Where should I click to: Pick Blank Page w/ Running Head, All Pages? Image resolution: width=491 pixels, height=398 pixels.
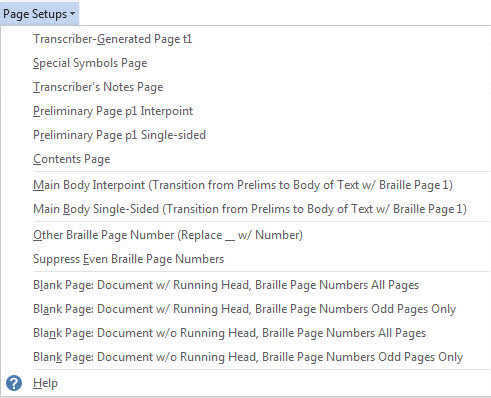point(226,285)
